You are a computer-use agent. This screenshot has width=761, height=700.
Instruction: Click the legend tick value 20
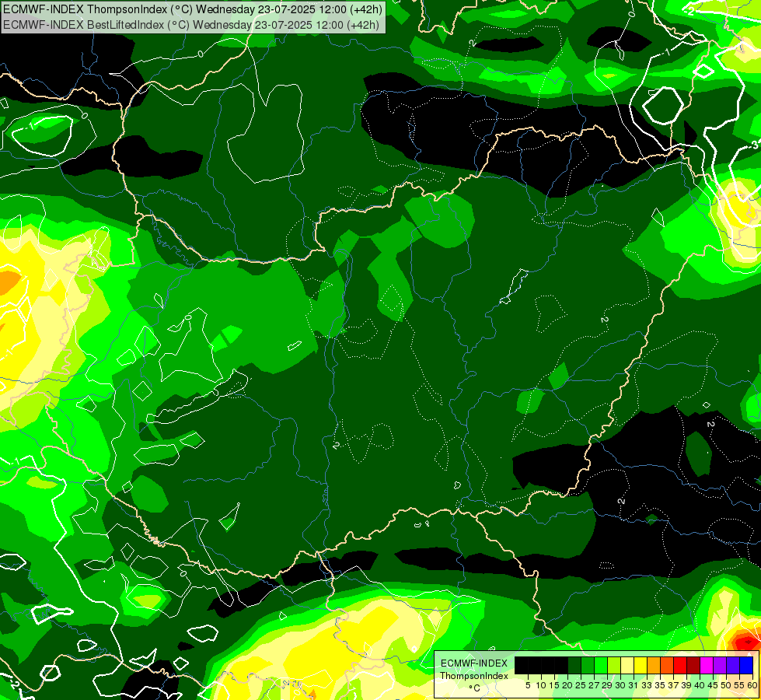coord(568,685)
